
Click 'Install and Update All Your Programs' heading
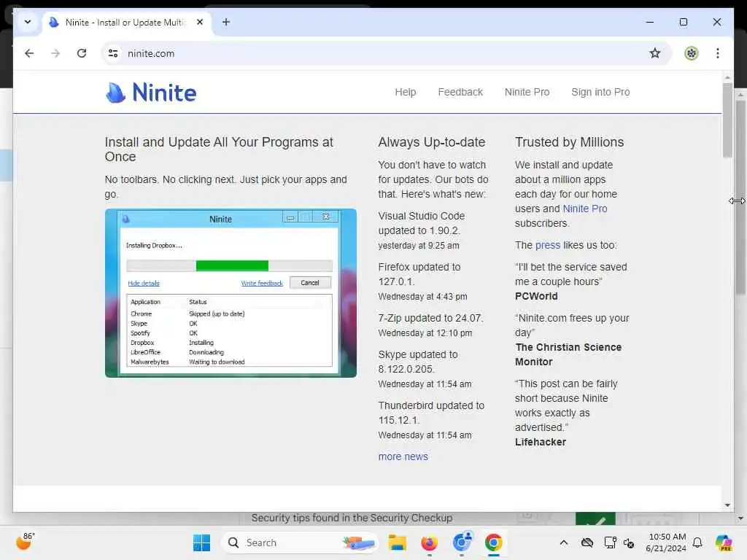click(219, 149)
